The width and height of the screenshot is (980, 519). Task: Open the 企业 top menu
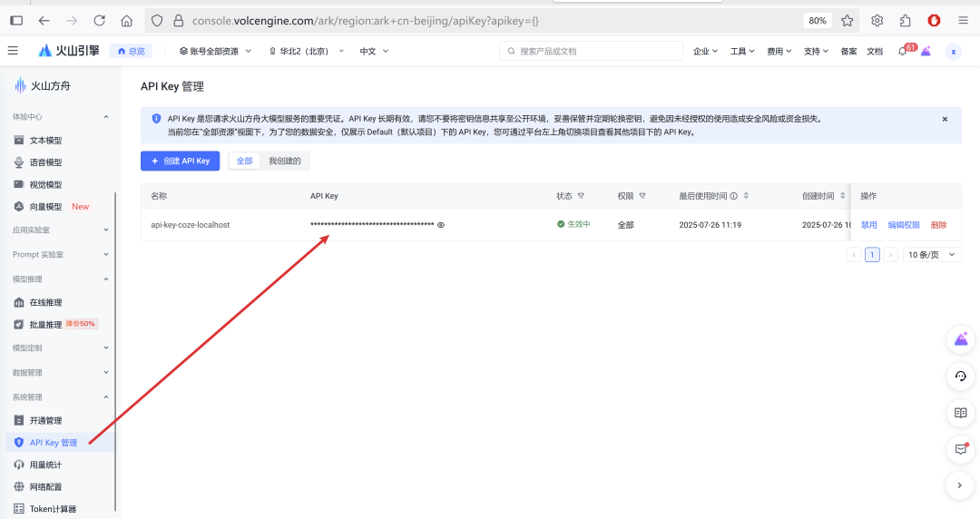point(705,52)
